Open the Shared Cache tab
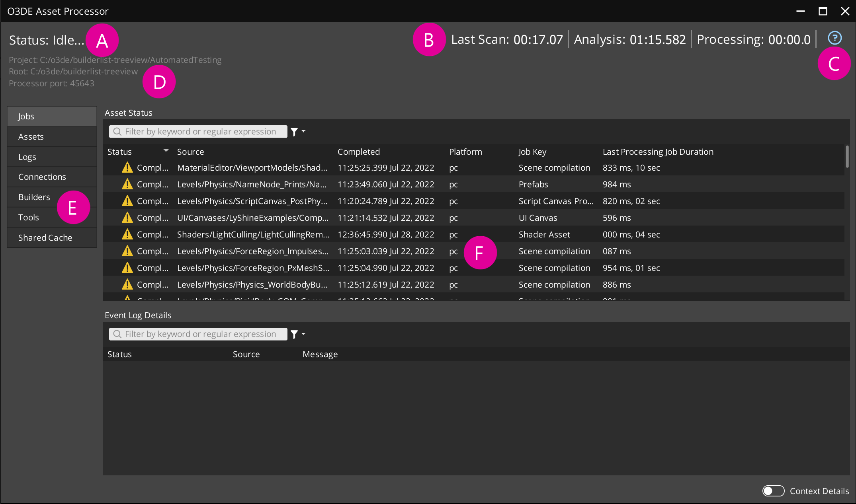The height and width of the screenshot is (504, 856). pos(52,237)
